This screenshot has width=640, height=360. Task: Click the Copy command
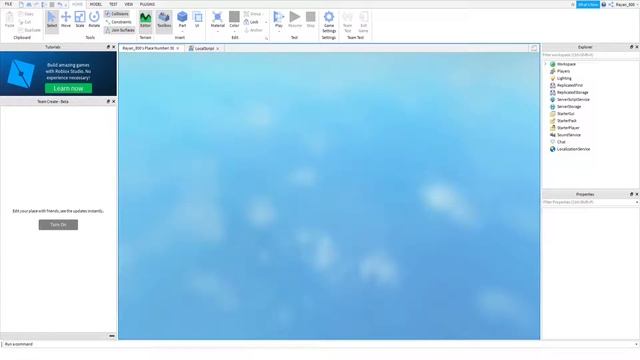[26, 14]
